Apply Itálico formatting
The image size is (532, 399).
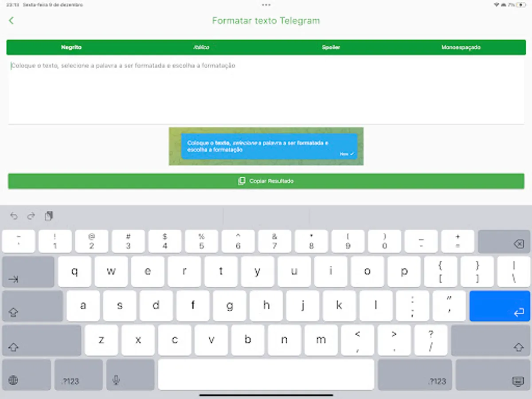click(x=201, y=47)
